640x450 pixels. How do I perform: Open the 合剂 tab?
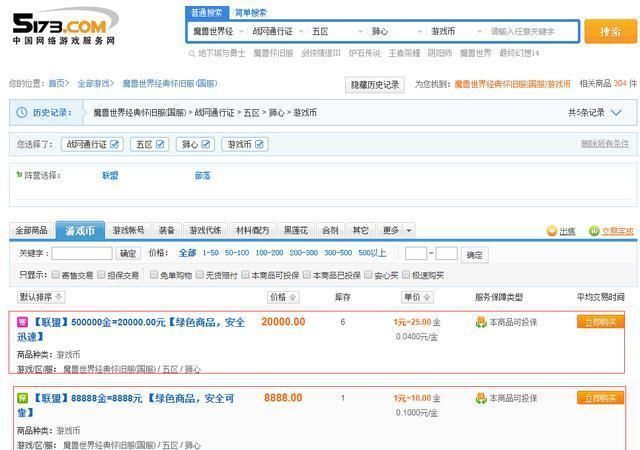330,230
